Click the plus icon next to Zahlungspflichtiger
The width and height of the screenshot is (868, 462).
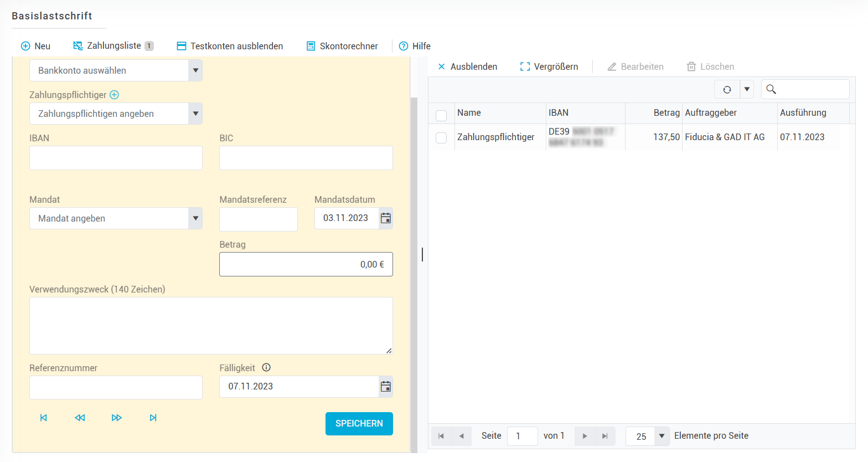tap(114, 95)
